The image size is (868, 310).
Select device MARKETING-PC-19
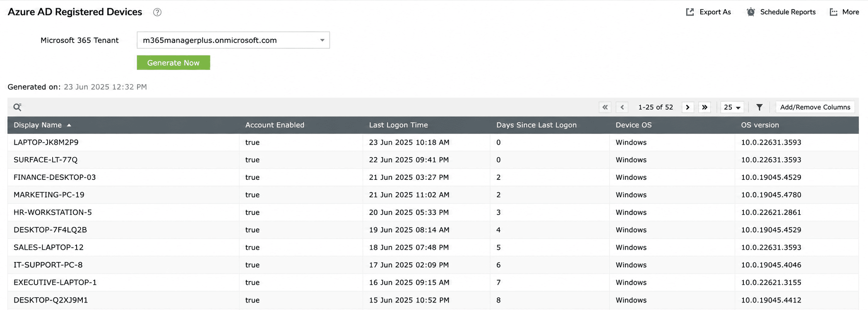click(x=49, y=195)
